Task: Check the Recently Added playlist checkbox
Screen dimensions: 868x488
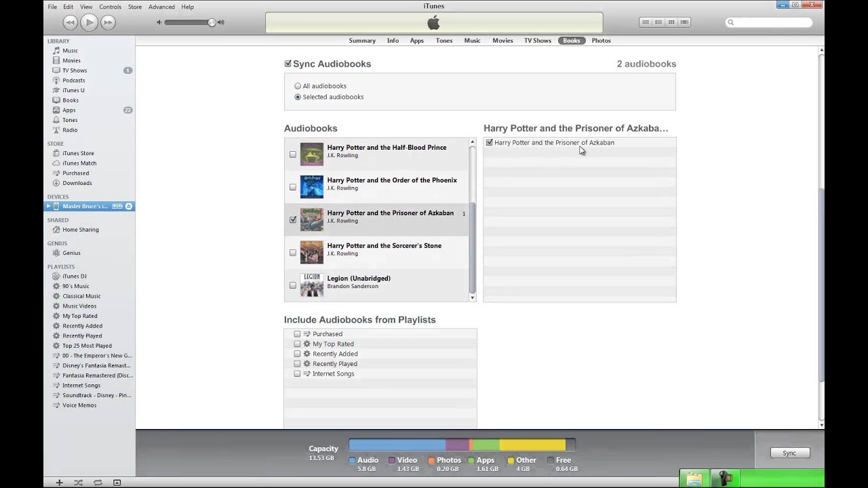Action: tap(297, 354)
